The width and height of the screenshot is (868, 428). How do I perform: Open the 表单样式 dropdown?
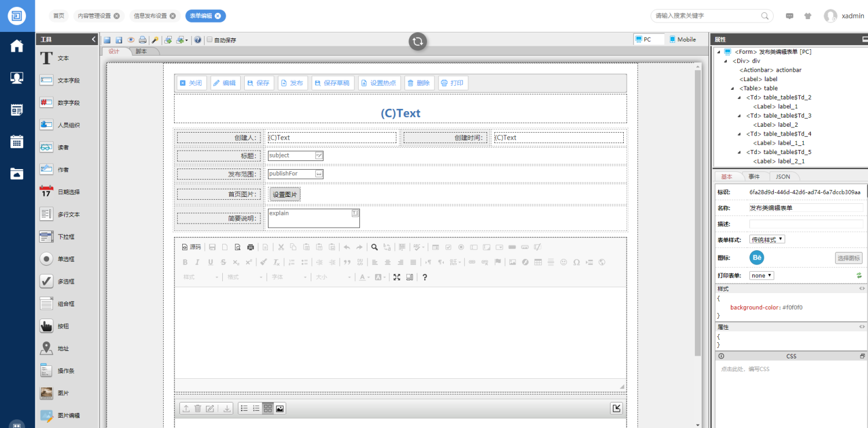767,239
